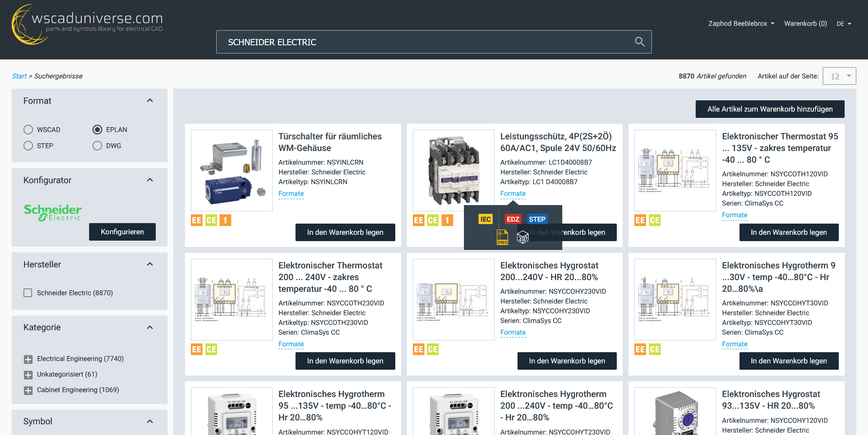The width and height of the screenshot is (868, 435).
Task: Expand the Electrical Engineering category
Action: tap(28, 359)
